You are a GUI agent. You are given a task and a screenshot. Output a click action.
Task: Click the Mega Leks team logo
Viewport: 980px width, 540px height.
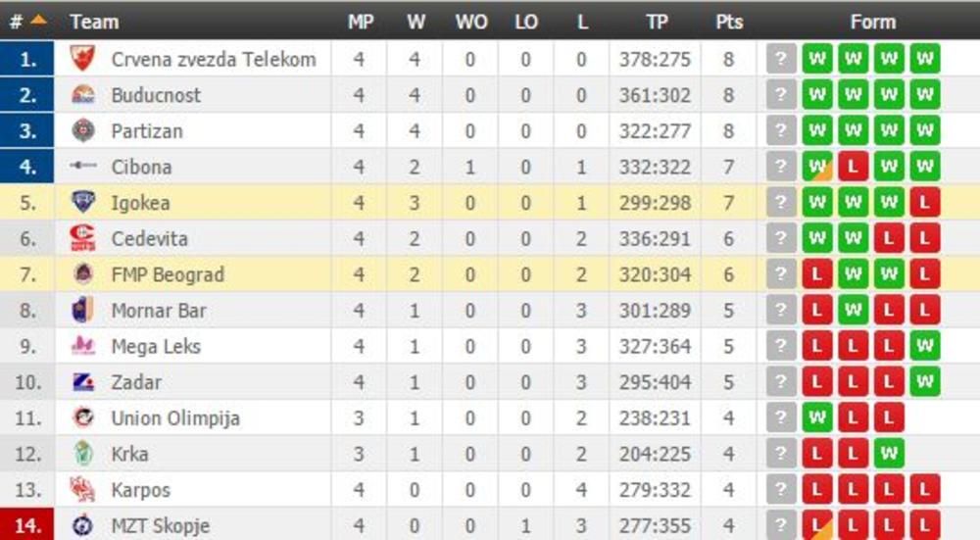coord(83,346)
